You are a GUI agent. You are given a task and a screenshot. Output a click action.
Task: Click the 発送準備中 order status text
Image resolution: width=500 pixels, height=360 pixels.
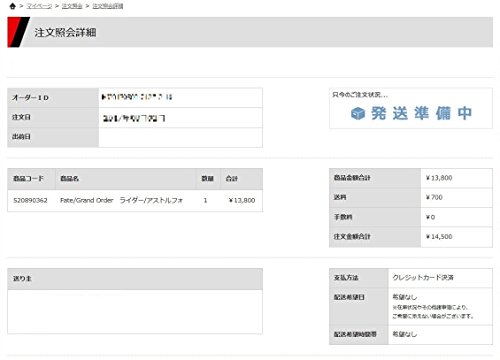click(421, 113)
